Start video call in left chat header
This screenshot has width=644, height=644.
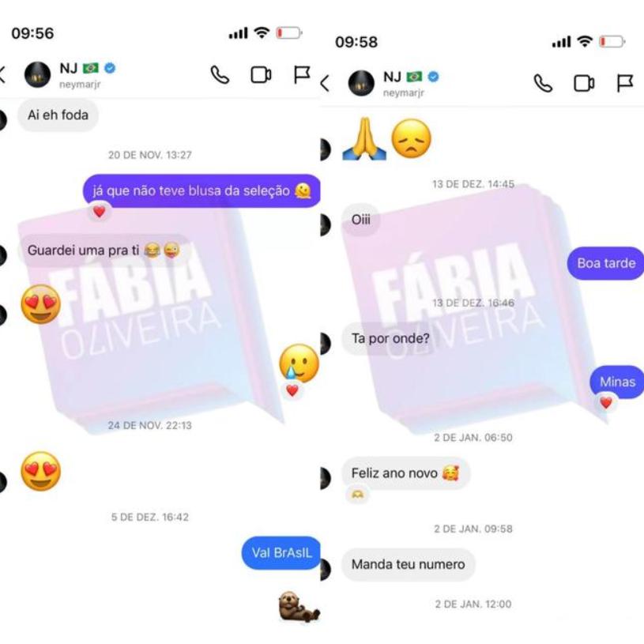pyautogui.click(x=261, y=75)
